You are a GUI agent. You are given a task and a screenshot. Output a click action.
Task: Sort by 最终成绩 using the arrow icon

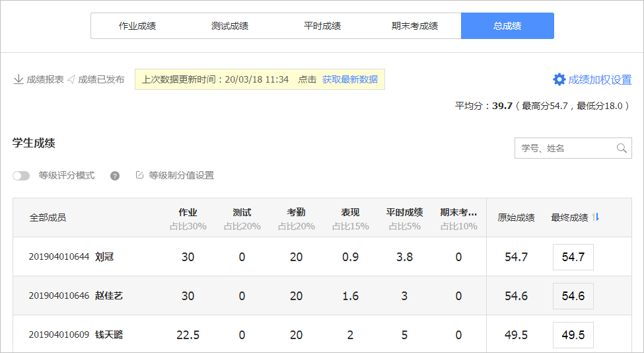pos(595,217)
